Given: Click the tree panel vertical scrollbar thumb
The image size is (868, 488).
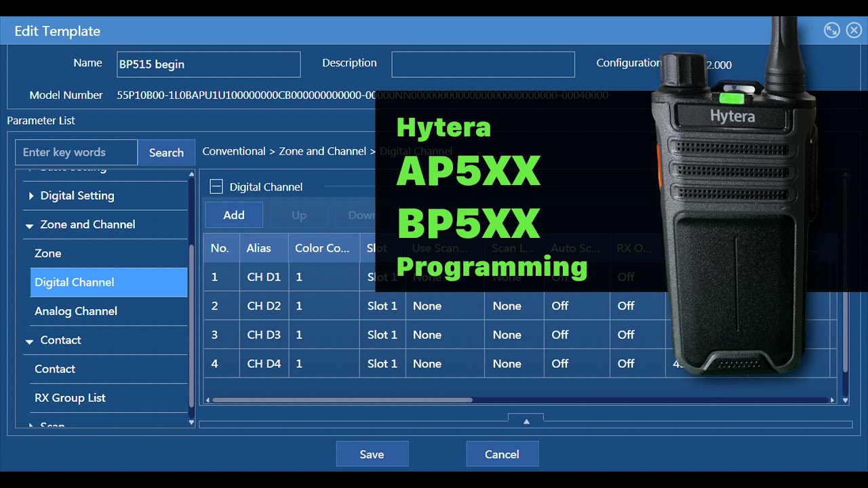Looking at the screenshot, I should pos(191,325).
